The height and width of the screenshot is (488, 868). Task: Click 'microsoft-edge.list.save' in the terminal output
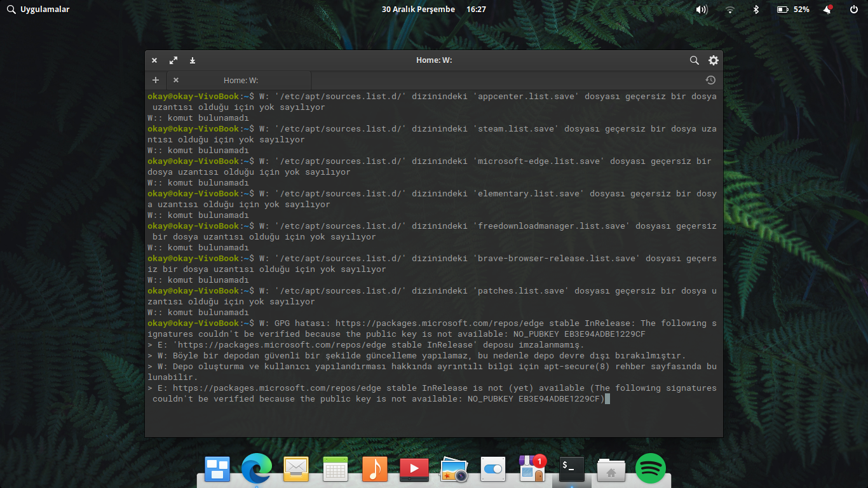[539, 161]
